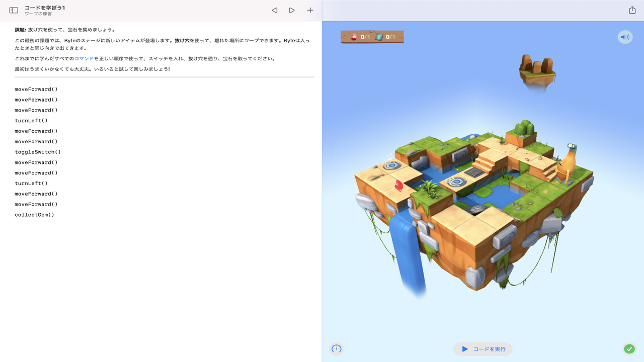The image size is (644, 362).
Task: Select the first moveForward() line
Action: [x=36, y=89]
